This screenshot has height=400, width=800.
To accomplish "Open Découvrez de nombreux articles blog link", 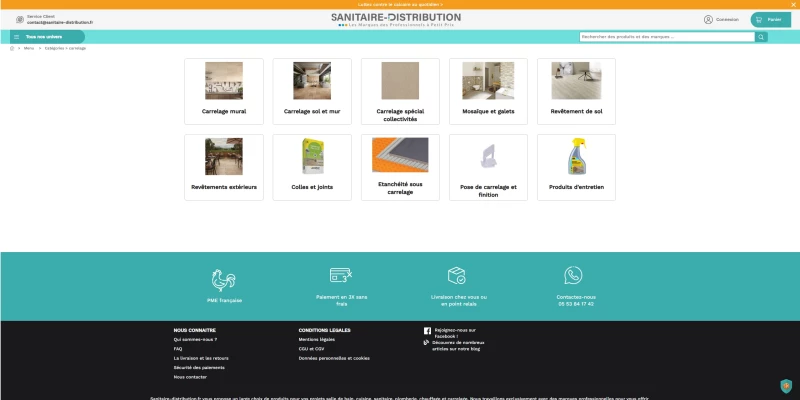I will click(x=458, y=346).
